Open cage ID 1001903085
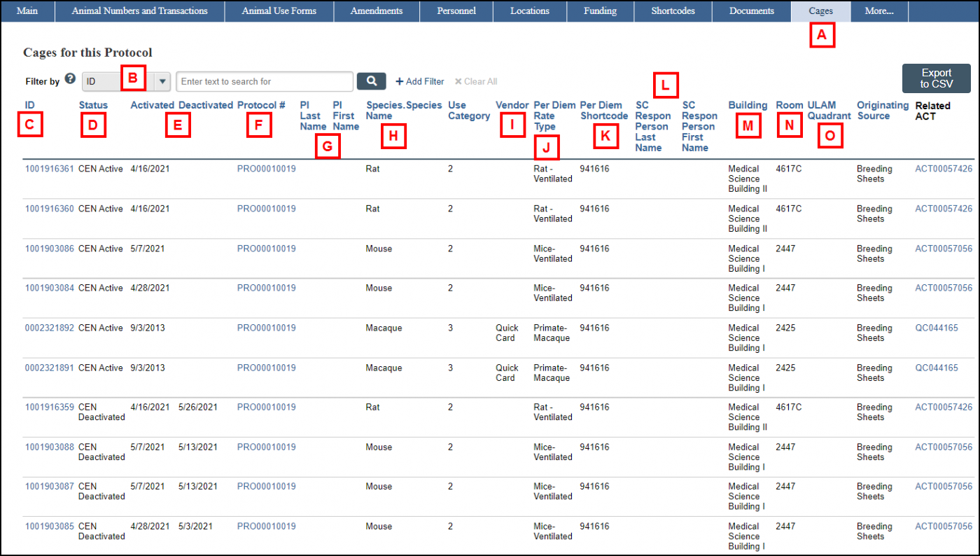The image size is (980, 556). pos(49,526)
